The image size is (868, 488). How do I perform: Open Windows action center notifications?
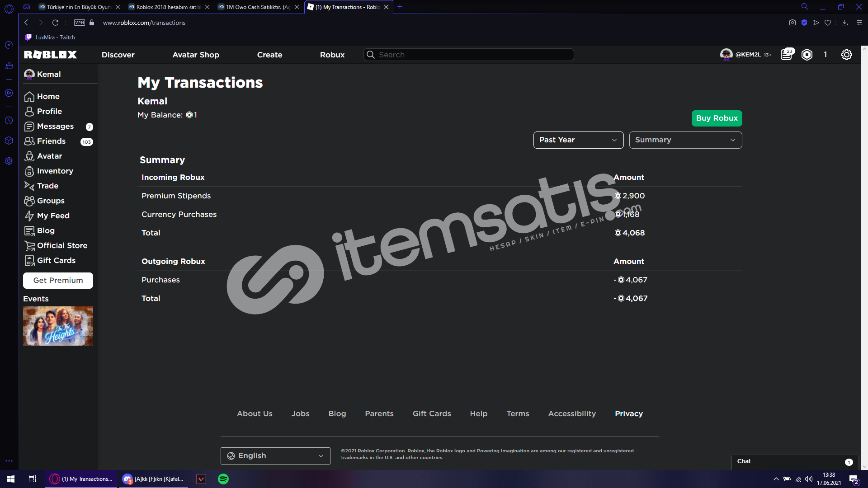click(854, 479)
